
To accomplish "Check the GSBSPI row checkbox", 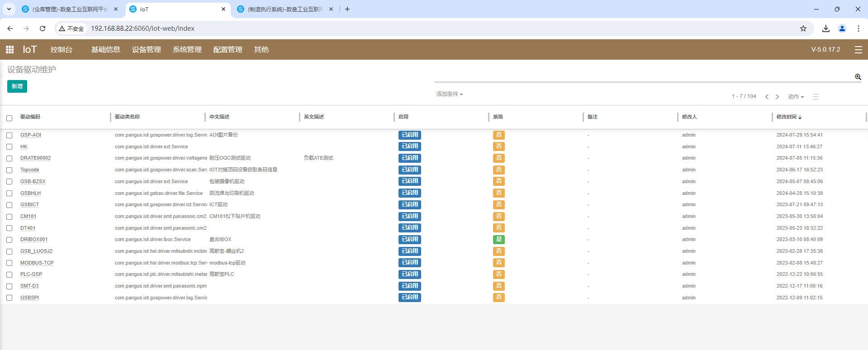I will tap(9, 298).
